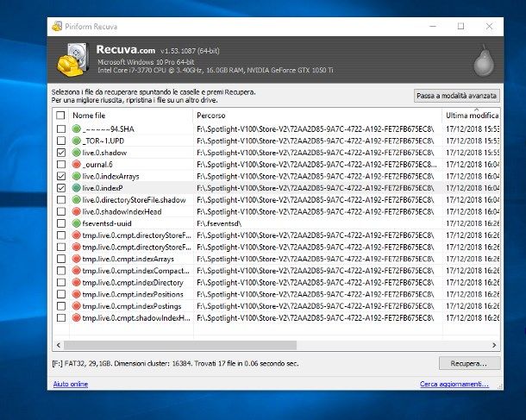Check the live.0.shadowIndexHead checkbox
Viewport: 526px width, 420px height.
click(x=61, y=211)
